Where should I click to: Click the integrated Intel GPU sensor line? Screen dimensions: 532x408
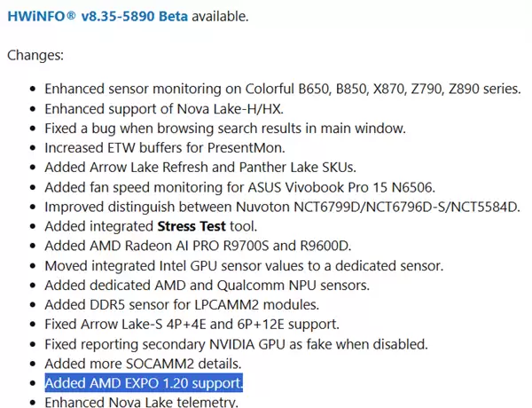click(244, 265)
